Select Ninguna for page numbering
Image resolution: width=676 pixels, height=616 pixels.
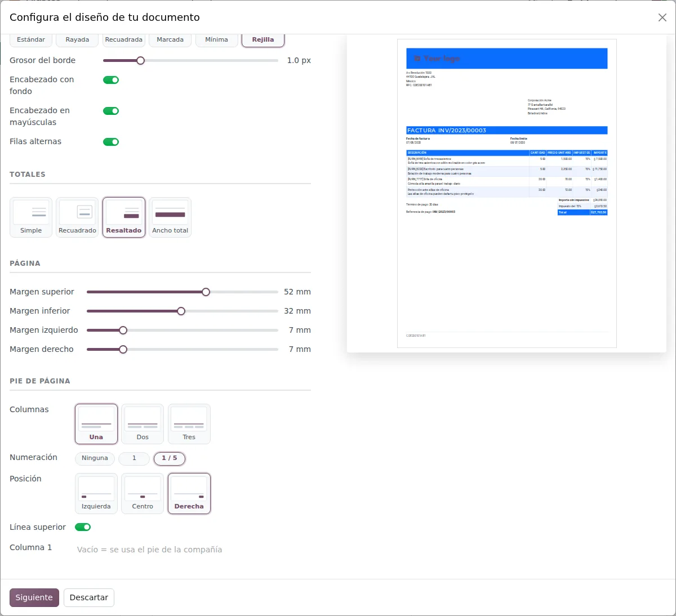[x=95, y=458]
